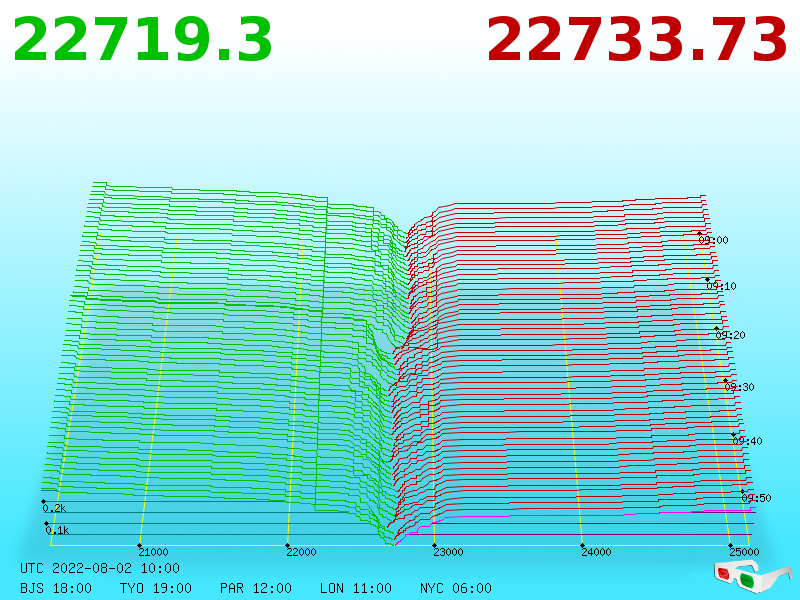Click the 22000 price axis label
This screenshot has width=800, height=600.
click(x=302, y=552)
